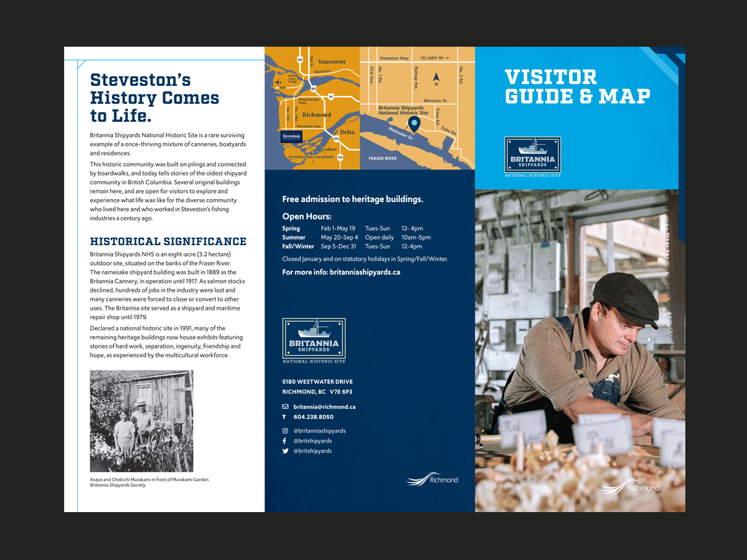
Task: Click the 'Trites Rd.' street label
Action: [x=438, y=116]
